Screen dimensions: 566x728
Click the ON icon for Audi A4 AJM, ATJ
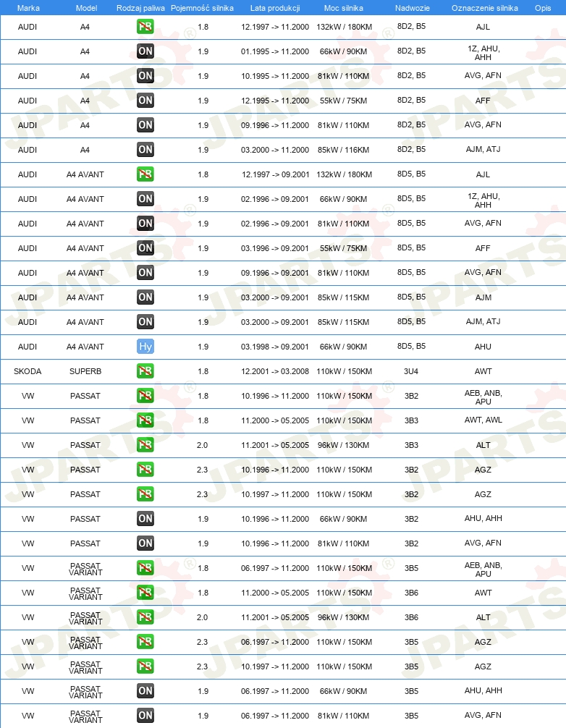(x=145, y=150)
